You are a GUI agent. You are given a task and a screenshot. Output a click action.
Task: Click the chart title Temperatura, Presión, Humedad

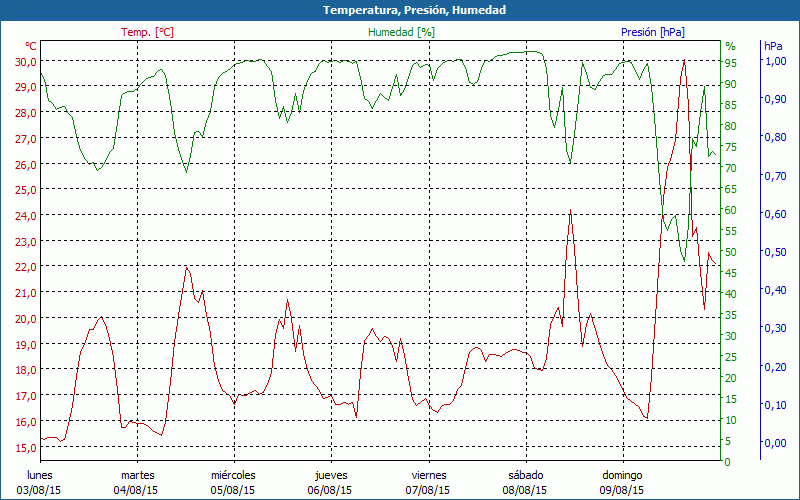pos(400,10)
